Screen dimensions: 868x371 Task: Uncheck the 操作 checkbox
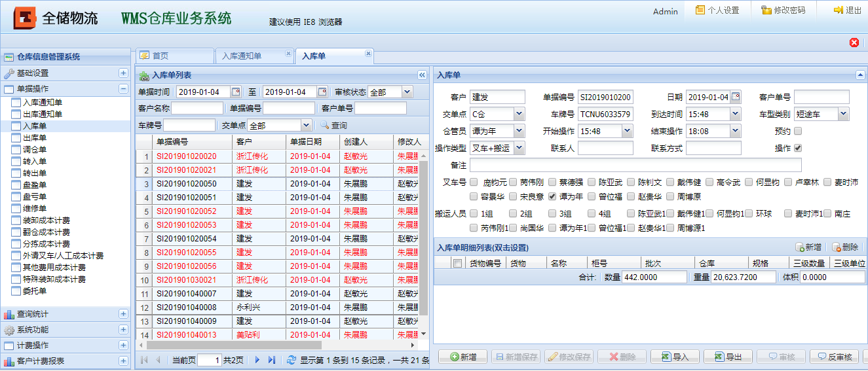[798, 148]
